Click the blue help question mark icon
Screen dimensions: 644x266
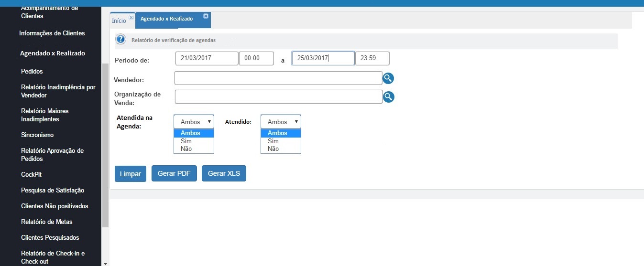point(121,40)
